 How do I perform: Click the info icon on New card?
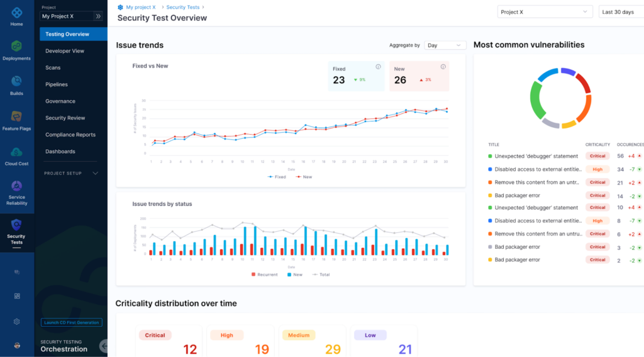(x=443, y=67)
